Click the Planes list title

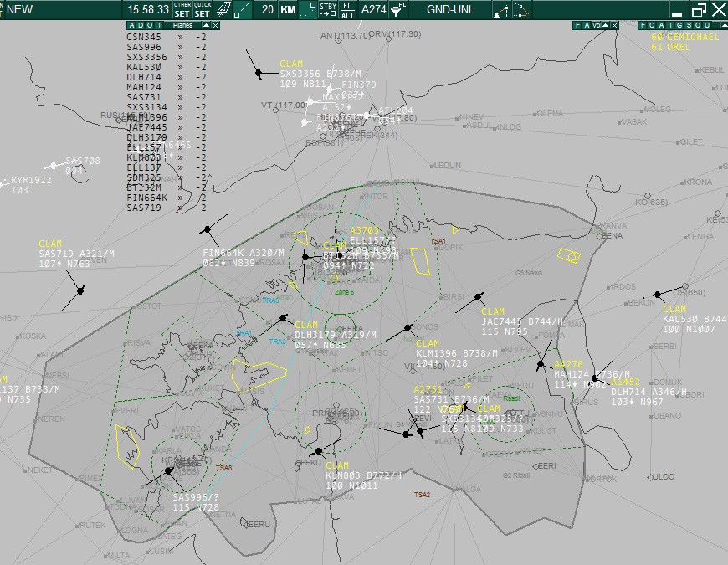coord(182,26)
